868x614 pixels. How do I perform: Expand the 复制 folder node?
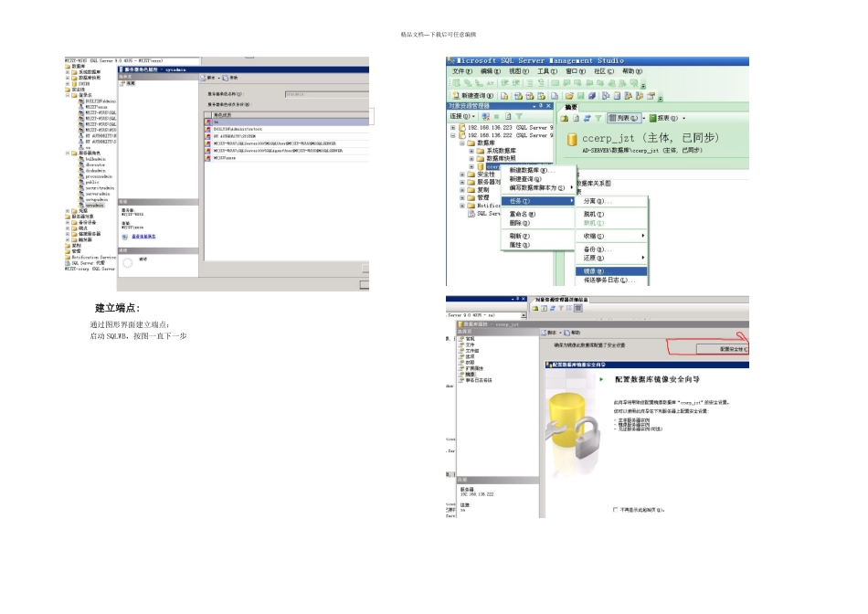coord(462,190)
